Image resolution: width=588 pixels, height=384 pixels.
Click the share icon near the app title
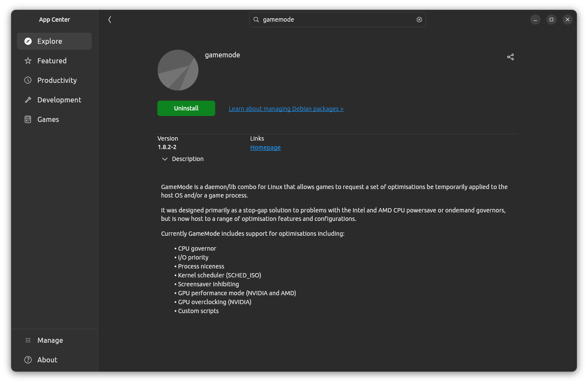pos(510,56)
